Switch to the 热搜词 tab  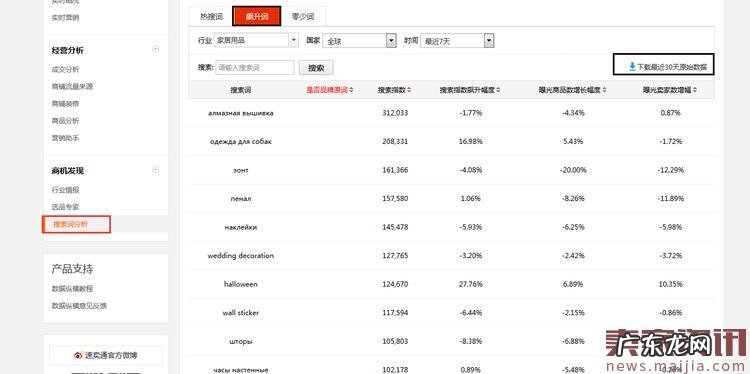(x=211, y=17)
